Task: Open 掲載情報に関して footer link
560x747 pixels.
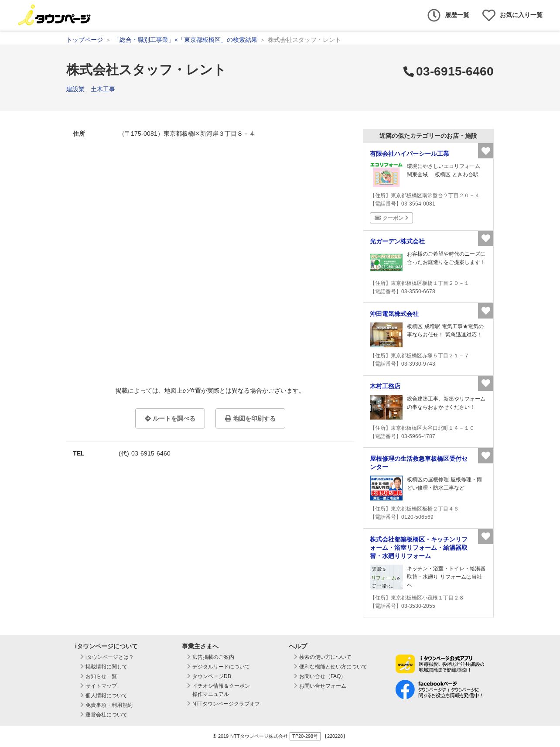Action: (x=106, y=667)
